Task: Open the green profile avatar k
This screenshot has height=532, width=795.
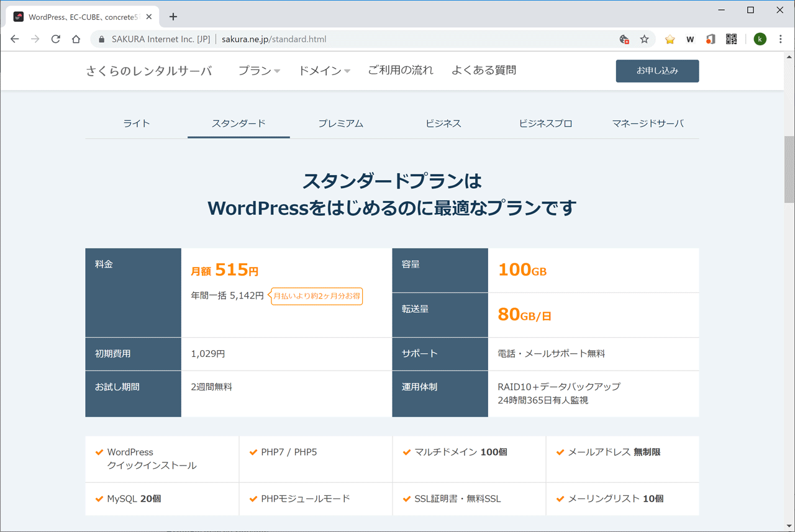Action: pyautogui.click(x=760, y=39)
